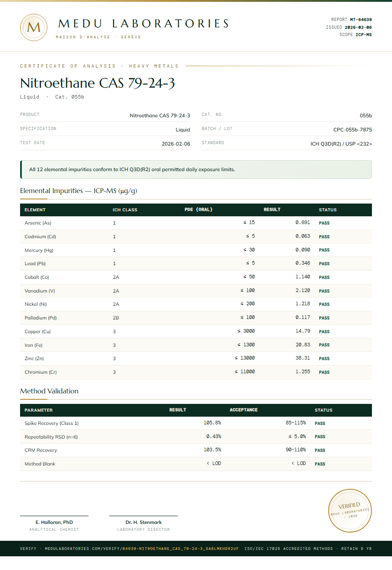
Task: Select batch lot value CPC-055b-7875
Action: point(352,130)
